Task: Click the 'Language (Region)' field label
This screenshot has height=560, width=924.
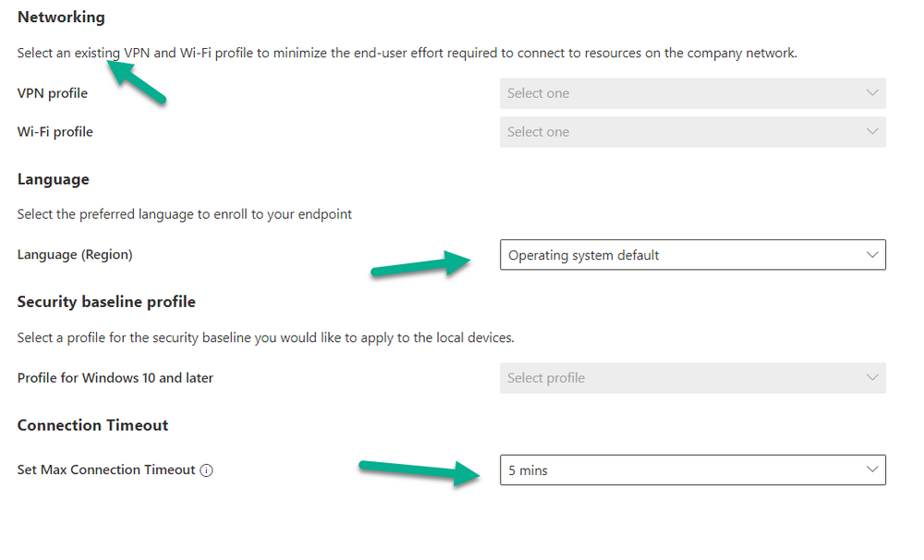Action: 75,255
